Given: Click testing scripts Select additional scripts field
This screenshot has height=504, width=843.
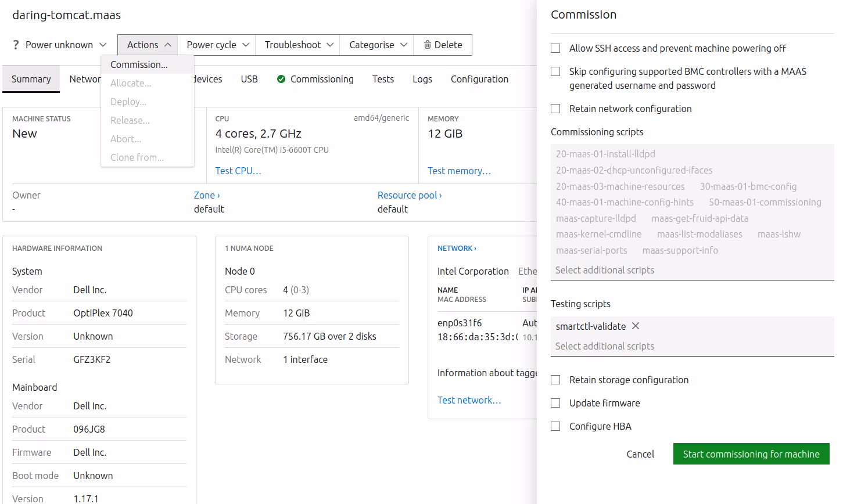Looking at the screenshot, I should click(605, 346).
